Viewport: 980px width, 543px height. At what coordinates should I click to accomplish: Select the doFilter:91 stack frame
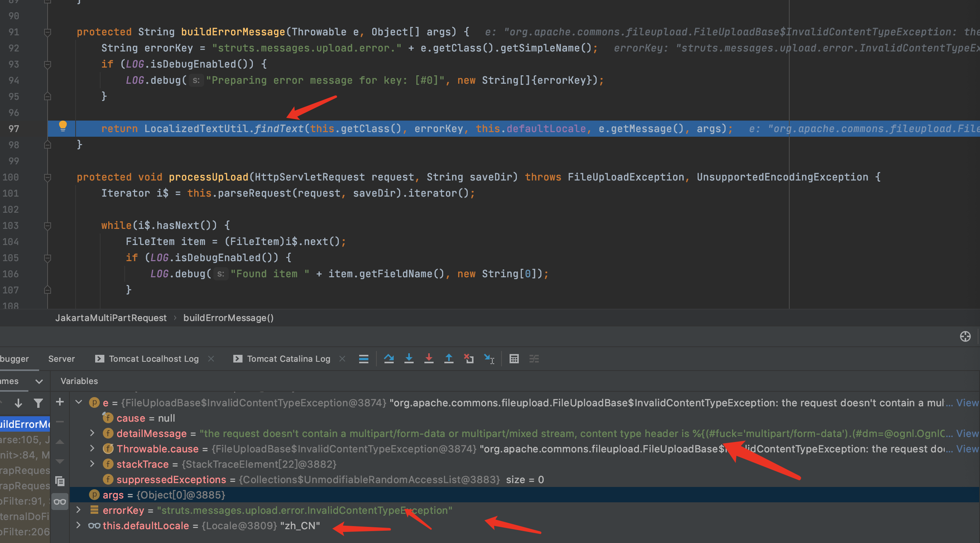(x=25, y=501)
